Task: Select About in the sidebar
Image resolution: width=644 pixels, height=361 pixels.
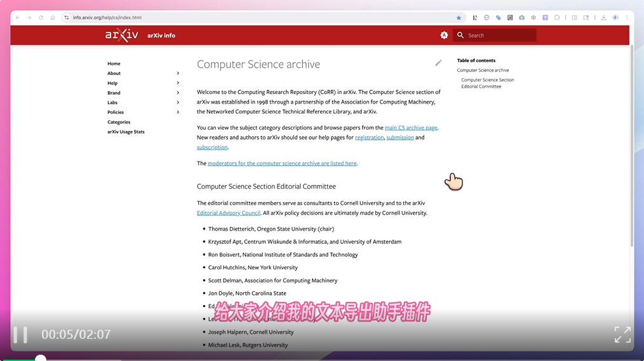Action: pos(114,73)
